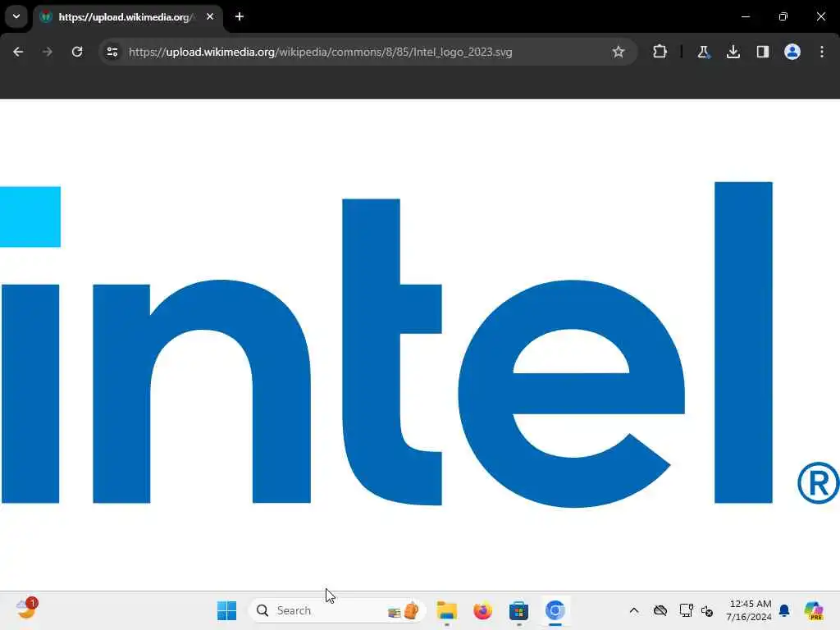This screenshot has height=630, width=840.
Task: Open Microsoft Store from taskbar
Action: coord(518,610)
